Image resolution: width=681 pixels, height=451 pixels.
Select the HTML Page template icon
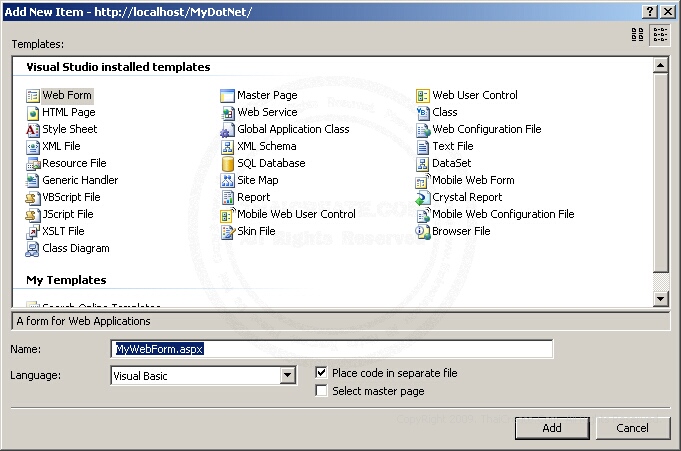click(33, 113)
